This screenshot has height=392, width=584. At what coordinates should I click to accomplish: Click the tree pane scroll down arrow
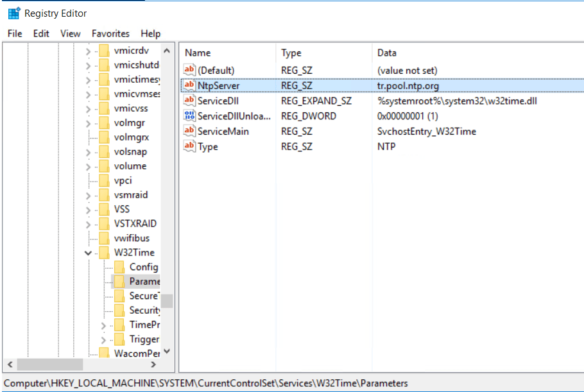coord(167,351)
